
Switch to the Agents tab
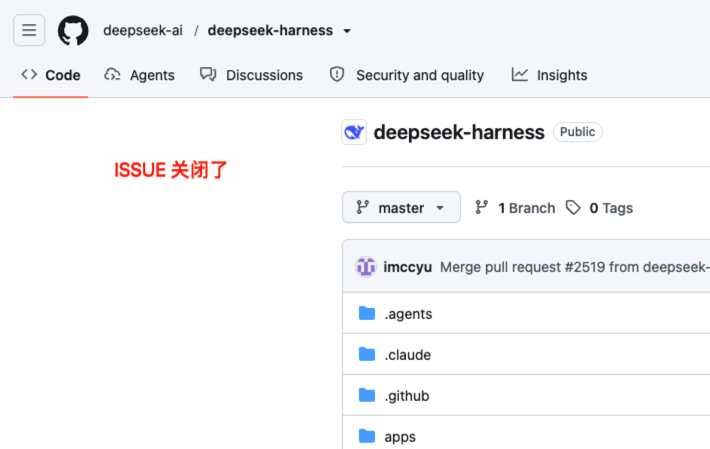[139, 75]
